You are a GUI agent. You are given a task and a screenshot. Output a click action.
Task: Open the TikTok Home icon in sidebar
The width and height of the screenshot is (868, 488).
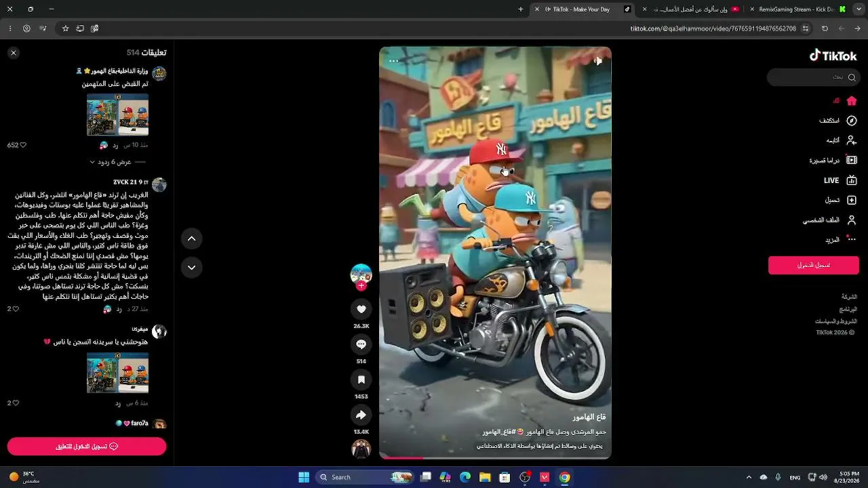pos(852,101)
